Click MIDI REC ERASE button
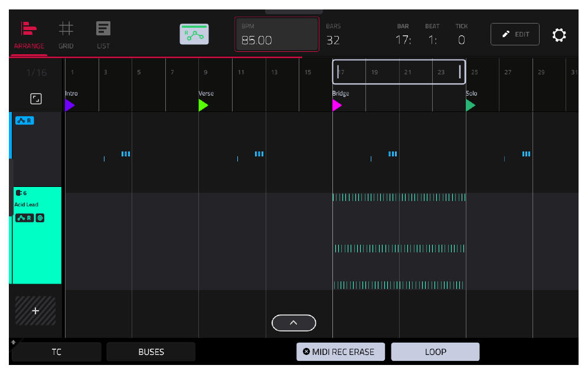The height and width of the screenshot is (375, 588). (341, 352)
